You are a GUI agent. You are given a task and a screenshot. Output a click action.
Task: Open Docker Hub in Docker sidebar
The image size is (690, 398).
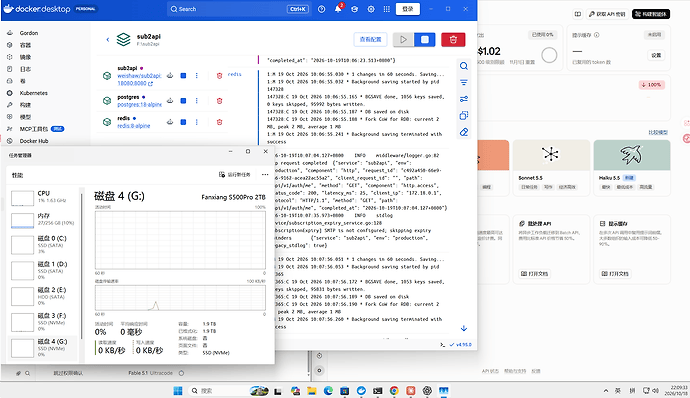tap(34, 141)
